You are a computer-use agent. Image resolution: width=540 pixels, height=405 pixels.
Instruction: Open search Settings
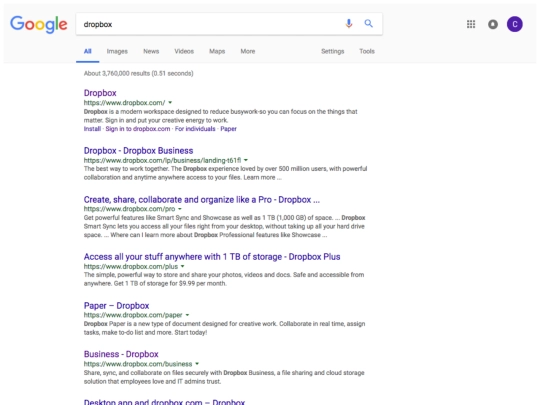(332, 51)
